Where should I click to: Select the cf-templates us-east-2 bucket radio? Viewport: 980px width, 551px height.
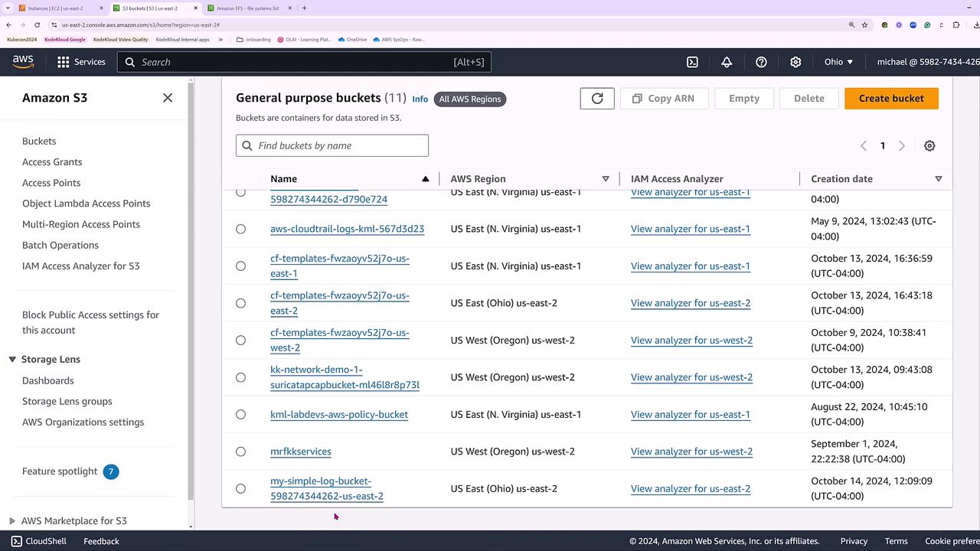pyautogui.click(x=240, y=303)
